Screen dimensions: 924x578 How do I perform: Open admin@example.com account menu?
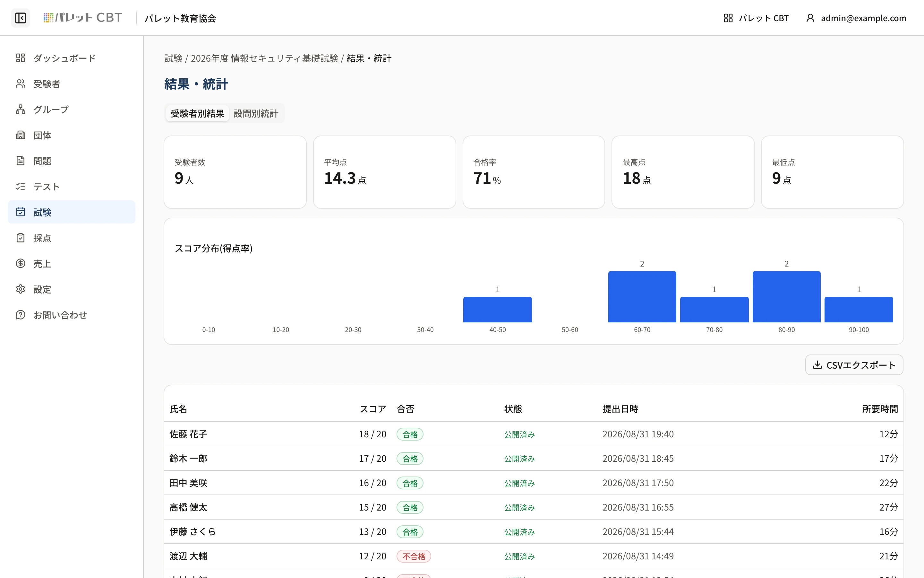[x=856, y=18]
